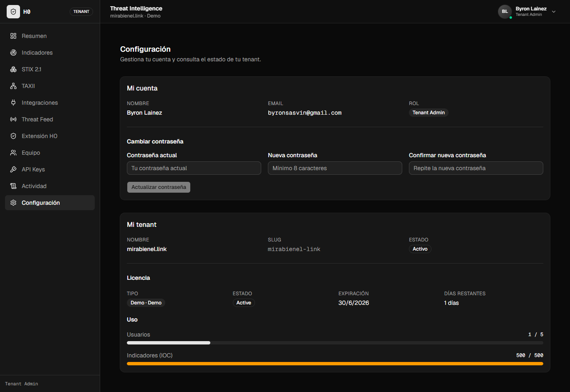Click the Demo · Demo license badge
Viewport: 570px width, 392px height.
[x=146, y=303]
